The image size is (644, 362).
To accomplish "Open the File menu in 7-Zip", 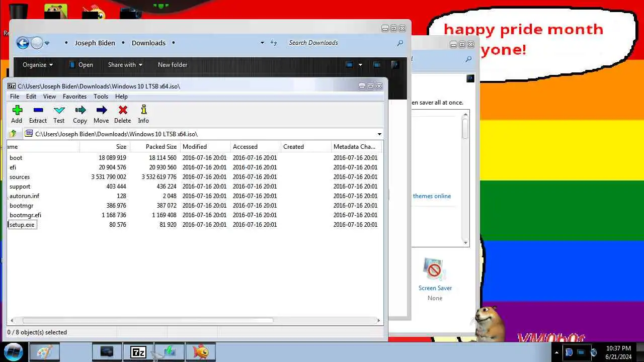I will (15, 97).
